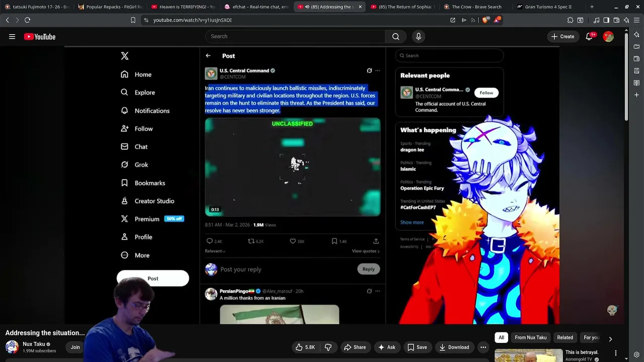Open Brave Wallet in the toolbar
Image resolution: width=644 pixels, height=362 pixels.
pyautogui.click(x=616, y=20)
